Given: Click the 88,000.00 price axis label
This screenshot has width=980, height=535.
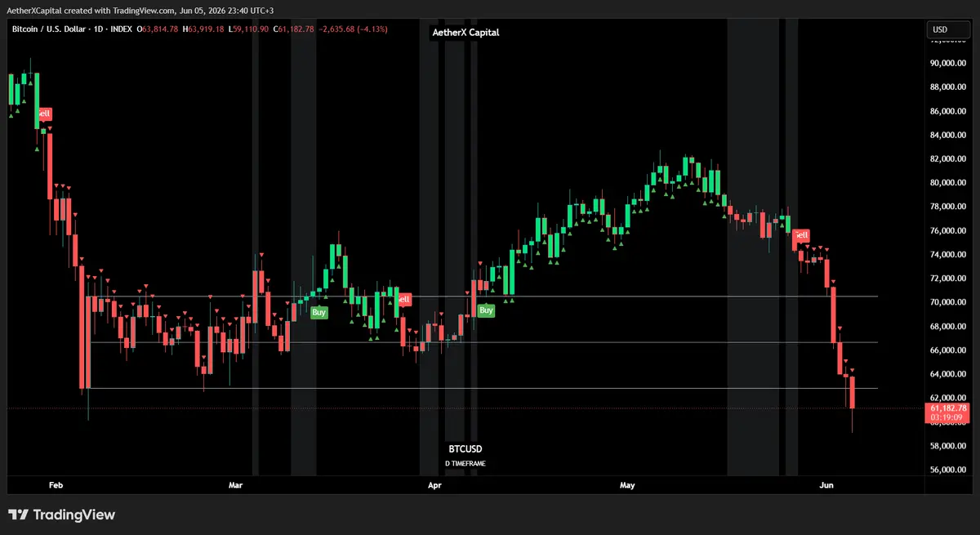Looking at the screenshot, I should point(948,87).
